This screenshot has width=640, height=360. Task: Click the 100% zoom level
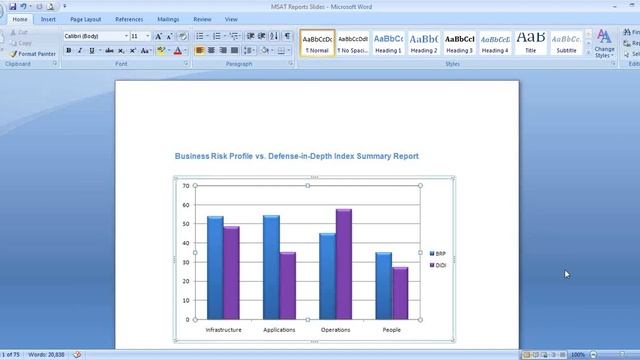[578, 355]
